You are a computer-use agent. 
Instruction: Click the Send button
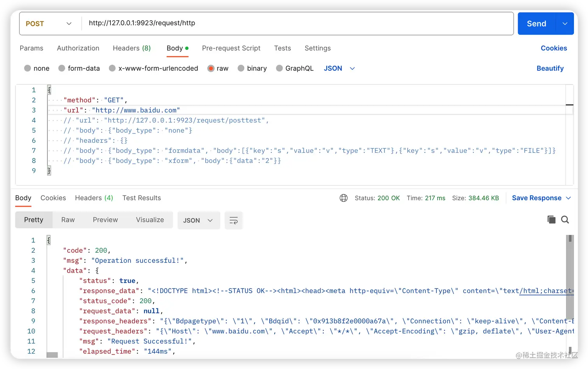537,24
